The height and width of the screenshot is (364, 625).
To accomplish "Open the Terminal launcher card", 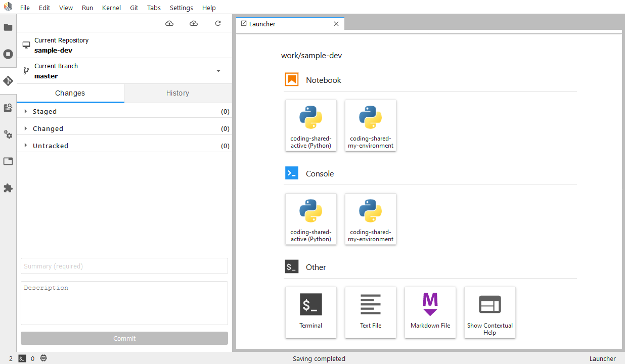I will (x=310, y=312).
